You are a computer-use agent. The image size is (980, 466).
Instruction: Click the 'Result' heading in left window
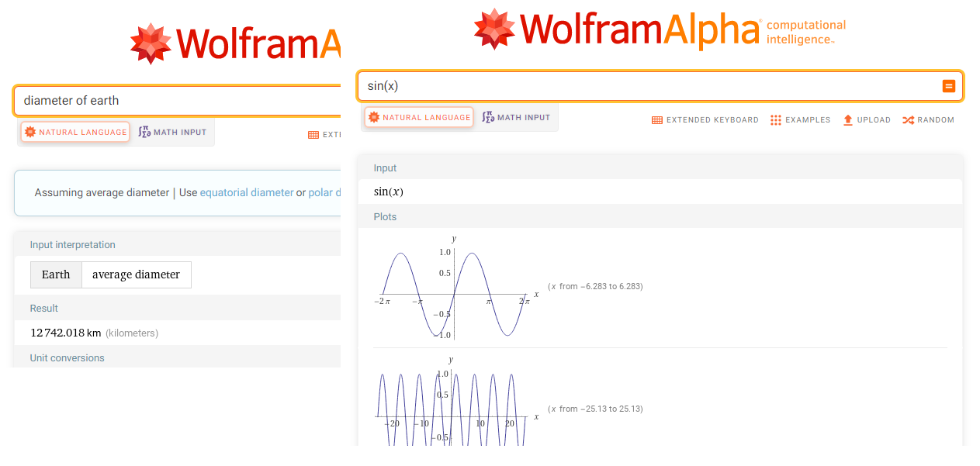44,309
